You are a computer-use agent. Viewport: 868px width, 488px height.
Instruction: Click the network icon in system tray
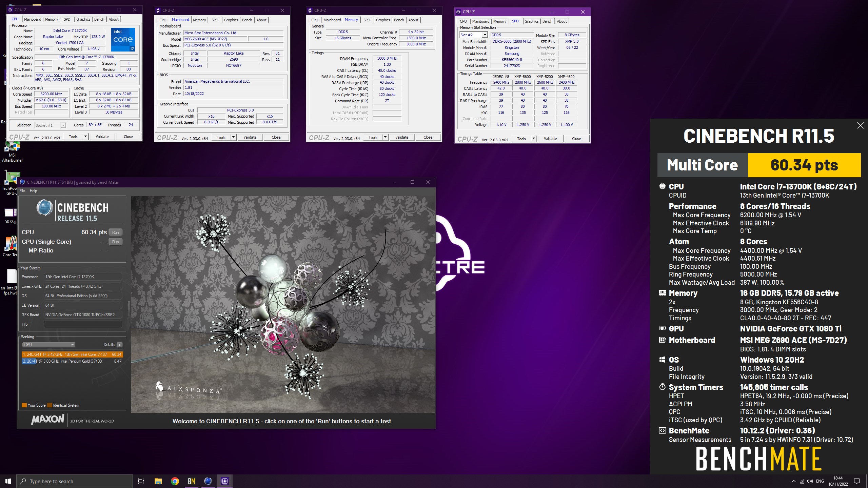802,481
